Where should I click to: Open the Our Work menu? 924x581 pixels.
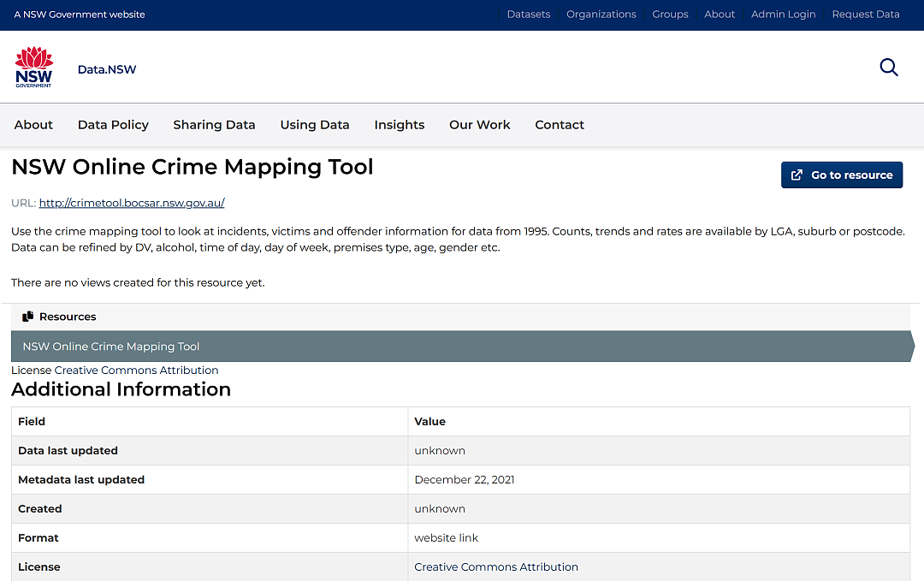click(480, 125)
